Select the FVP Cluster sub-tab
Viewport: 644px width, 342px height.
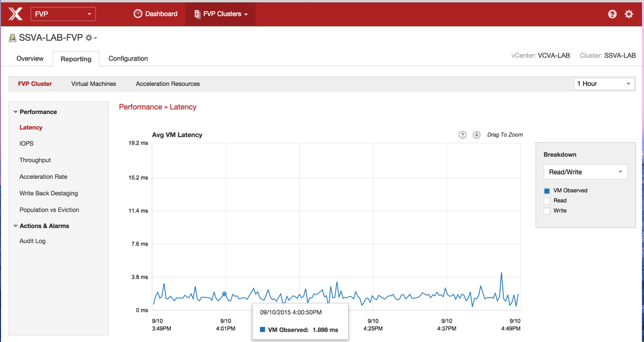(x=35, y=84)
